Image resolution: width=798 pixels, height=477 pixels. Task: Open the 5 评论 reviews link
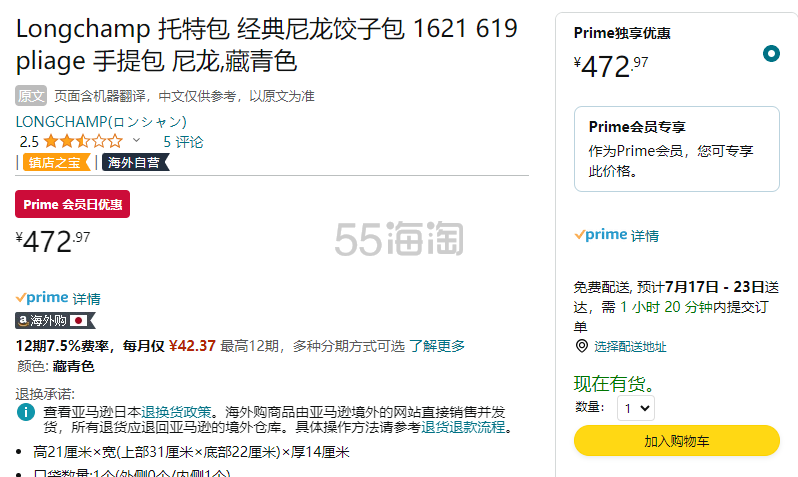point(183,142)
